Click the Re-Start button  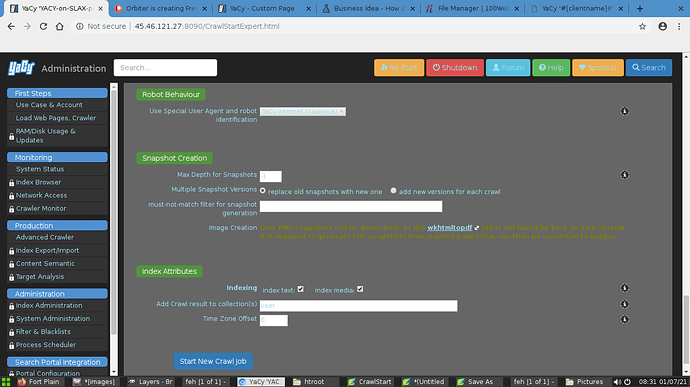399,68
